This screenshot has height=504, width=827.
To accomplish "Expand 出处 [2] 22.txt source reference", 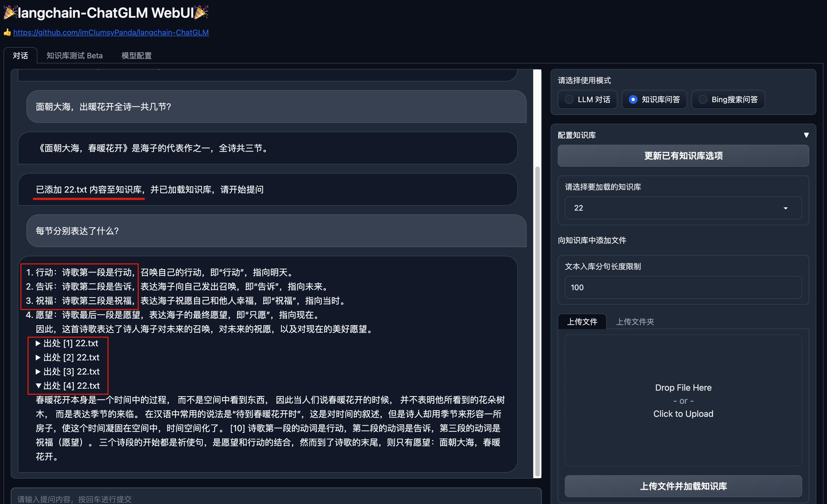I will coord(67,357).
